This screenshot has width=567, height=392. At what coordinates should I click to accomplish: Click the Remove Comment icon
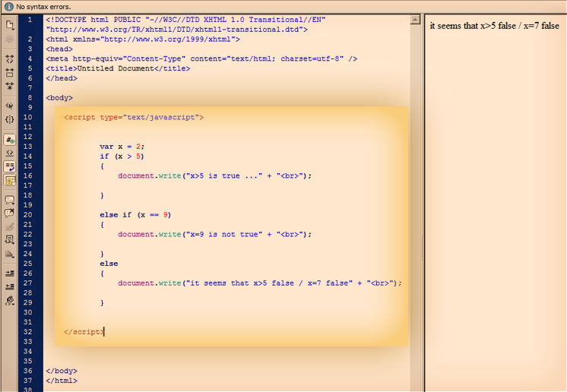click(x=10, y=213)
